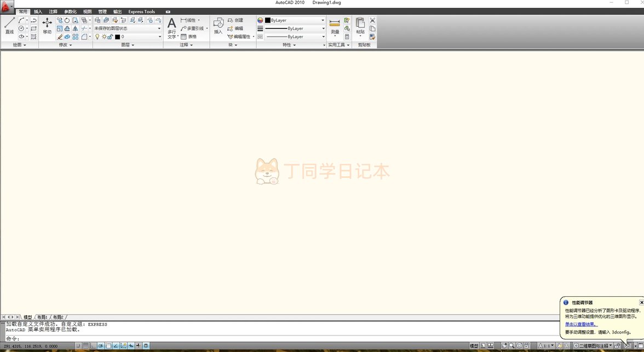Open the Express Tools ribbon tab

click(x=142, y=11)
